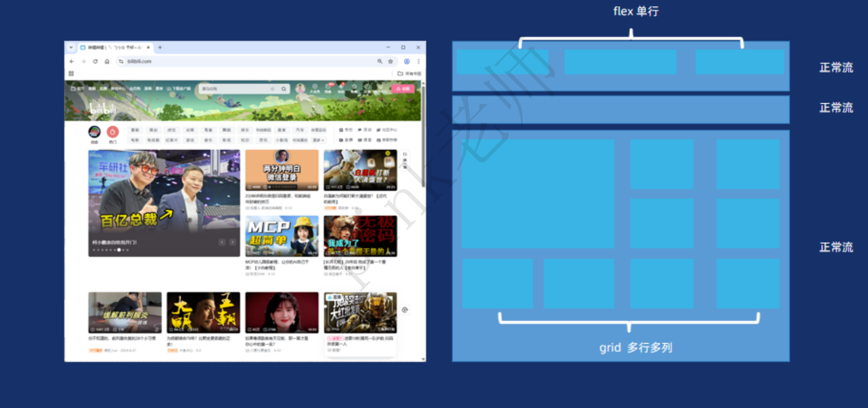Open the 缓解前列腺炎 video thumbnail
Viewport: 868px width, 408px height.
(x=125, y=312)
